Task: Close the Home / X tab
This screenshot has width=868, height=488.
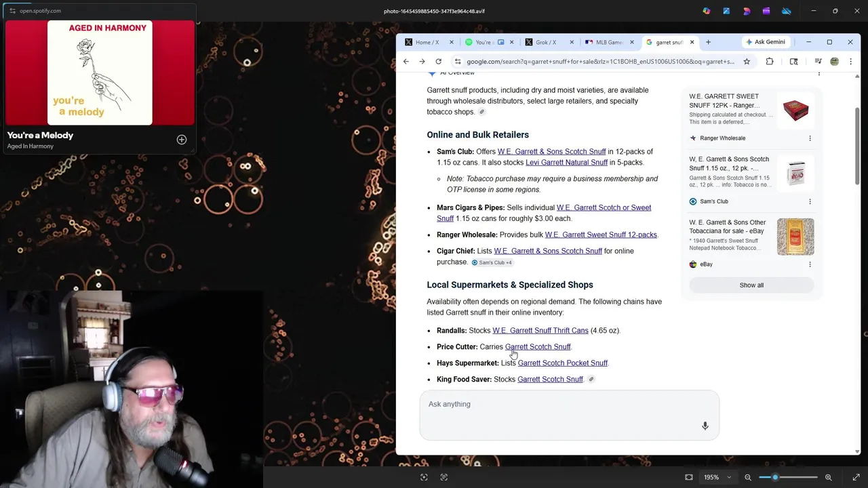Action: [452, 42]
